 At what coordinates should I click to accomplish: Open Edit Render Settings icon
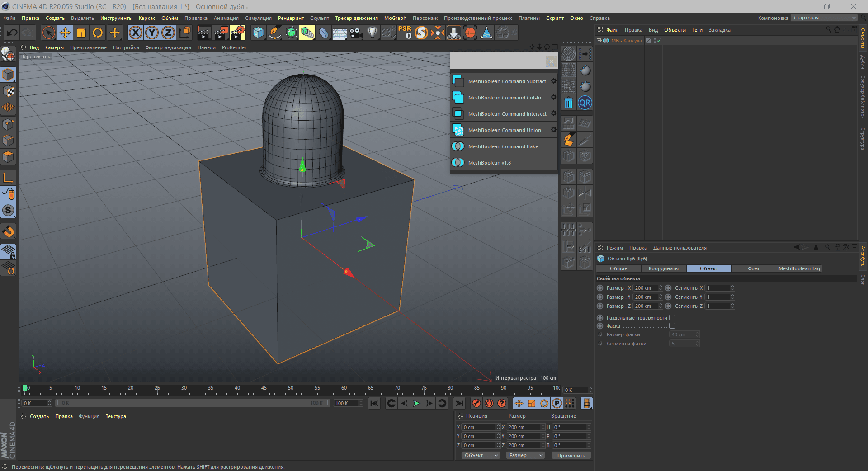click(x=237, y=33)
